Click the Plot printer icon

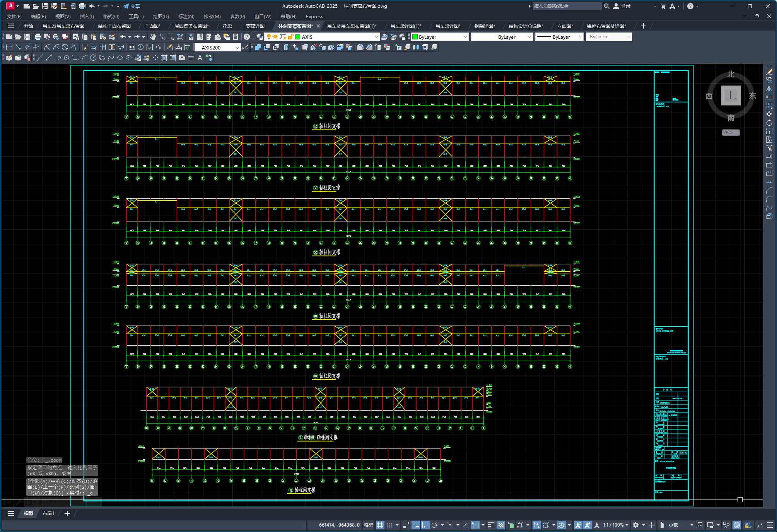click(38, 37)
